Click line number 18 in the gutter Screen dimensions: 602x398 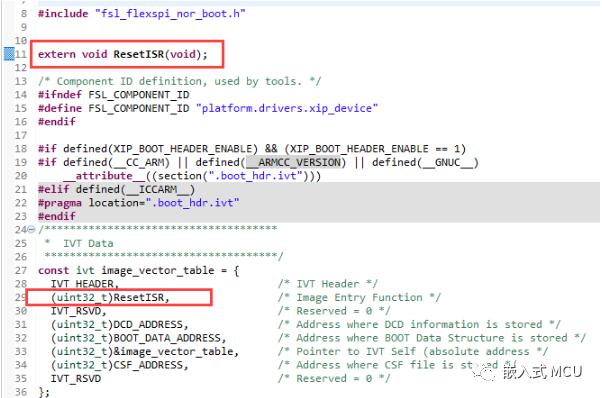click(21, 149)
